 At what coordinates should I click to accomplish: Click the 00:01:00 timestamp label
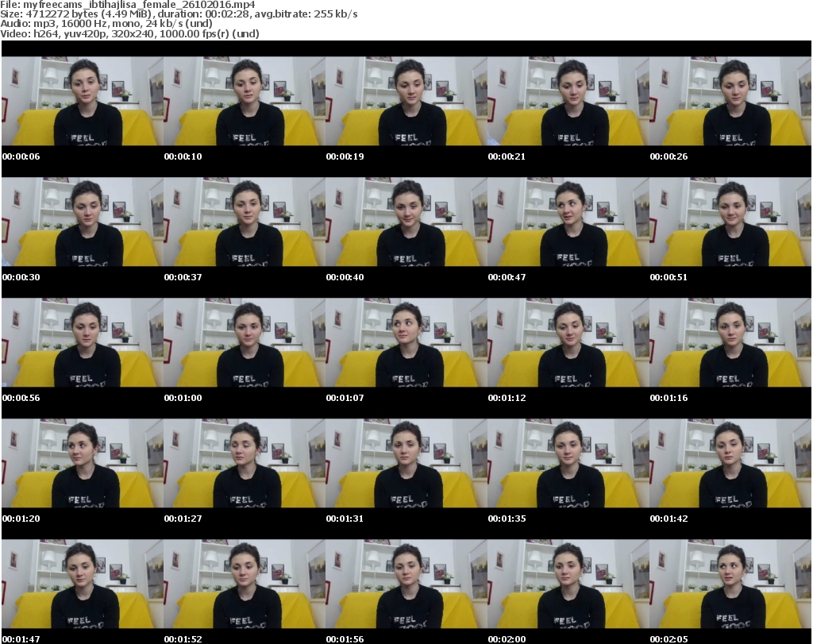[x=183, y=398]
